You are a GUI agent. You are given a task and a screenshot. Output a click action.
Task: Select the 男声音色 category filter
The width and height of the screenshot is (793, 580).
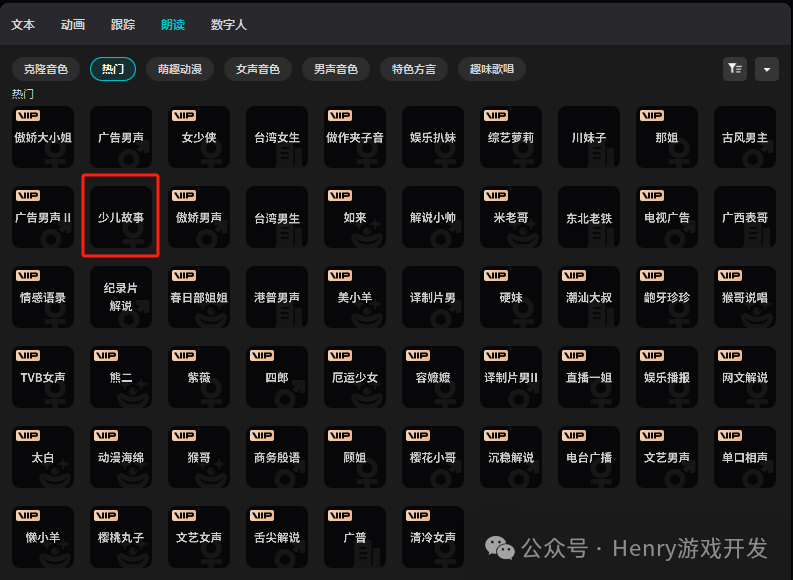pos(336,69)
